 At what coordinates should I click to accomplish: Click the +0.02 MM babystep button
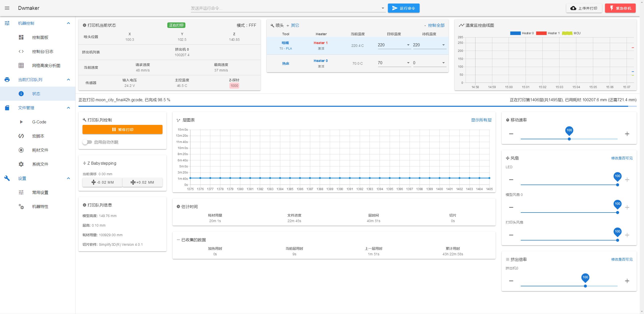pyautogui.click(x=142, y=182)
